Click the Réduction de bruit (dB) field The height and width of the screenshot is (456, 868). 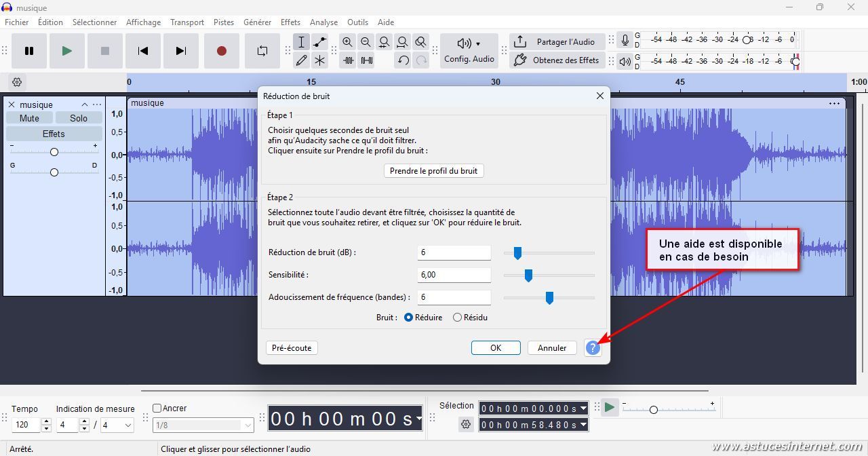point(454,252)
